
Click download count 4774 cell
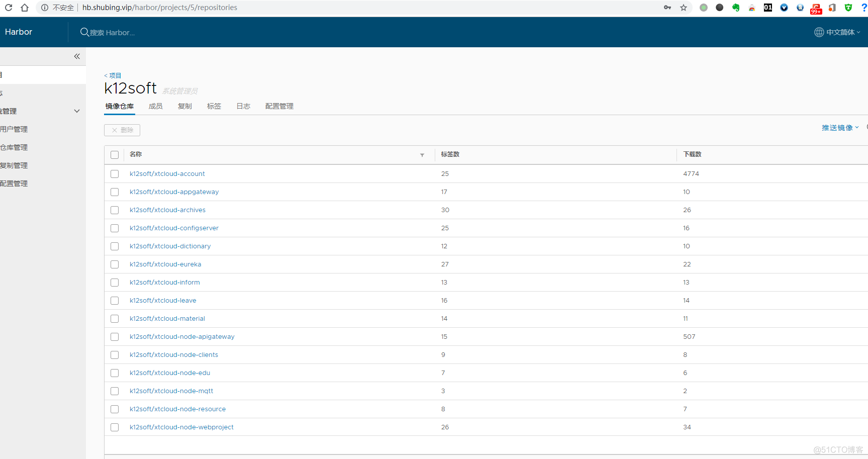[691, 174]
